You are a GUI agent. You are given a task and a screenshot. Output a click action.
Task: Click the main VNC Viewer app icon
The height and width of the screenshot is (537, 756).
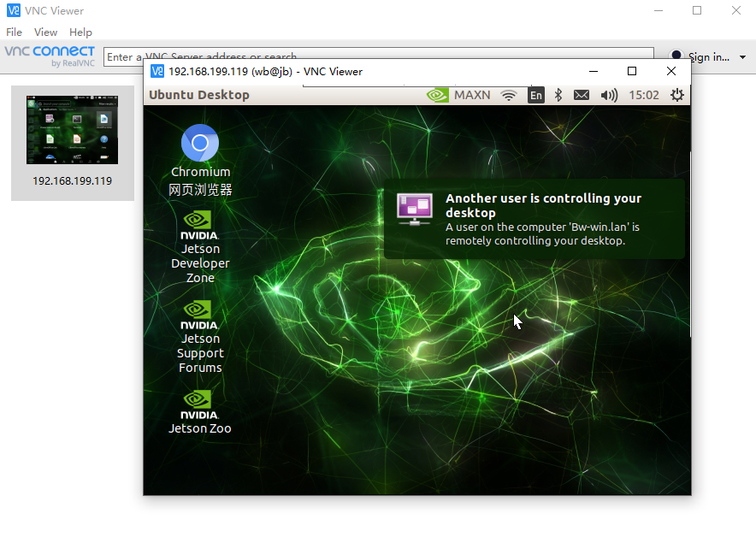click(14, 10)
